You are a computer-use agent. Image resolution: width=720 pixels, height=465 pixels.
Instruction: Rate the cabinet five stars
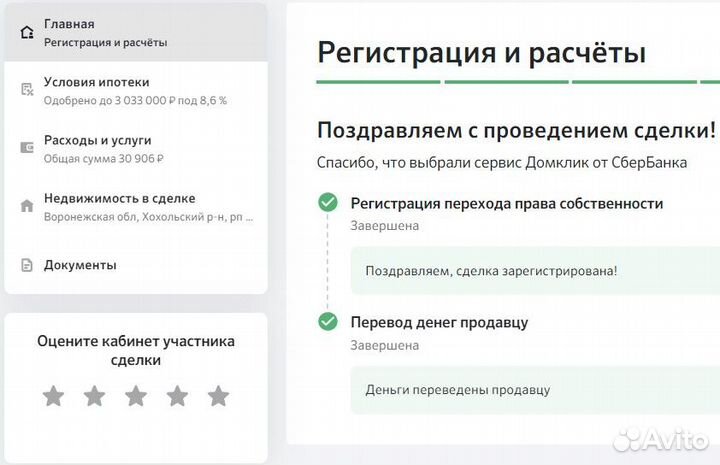219,396
